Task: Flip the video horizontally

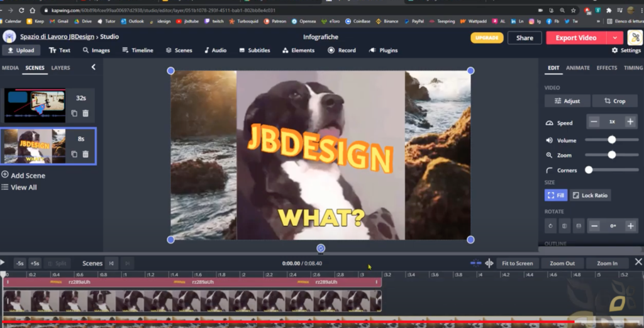Action: click(x=564, y=225)
